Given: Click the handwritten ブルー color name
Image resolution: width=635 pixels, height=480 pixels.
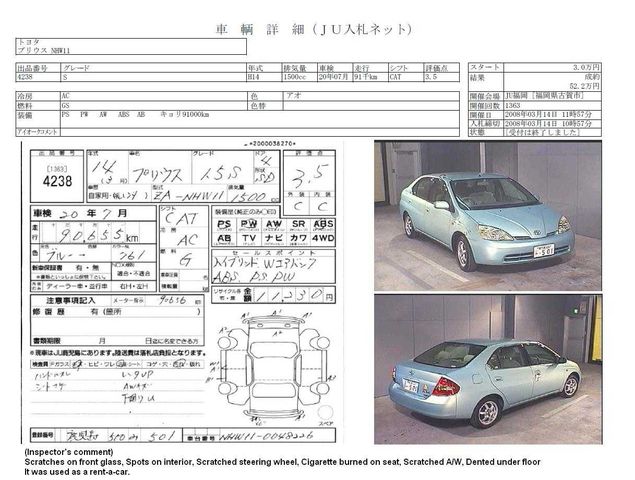Looking at the screenshot, I should [x=65, y=255].
